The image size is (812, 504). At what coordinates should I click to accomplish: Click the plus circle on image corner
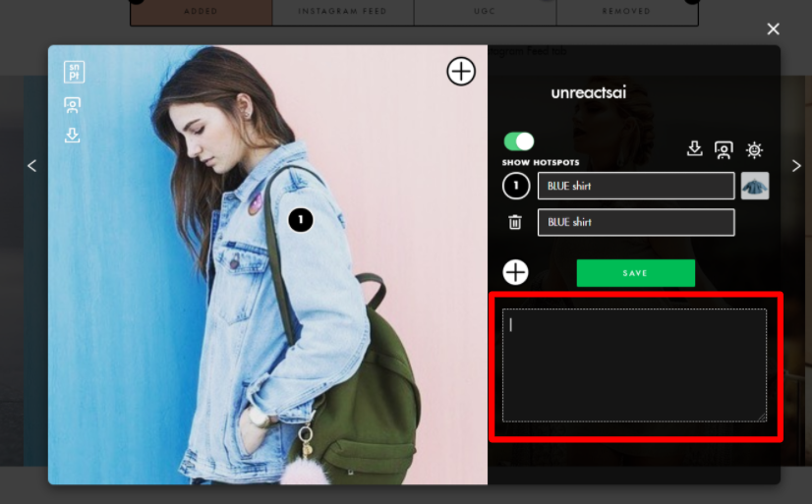pos(461,71)
